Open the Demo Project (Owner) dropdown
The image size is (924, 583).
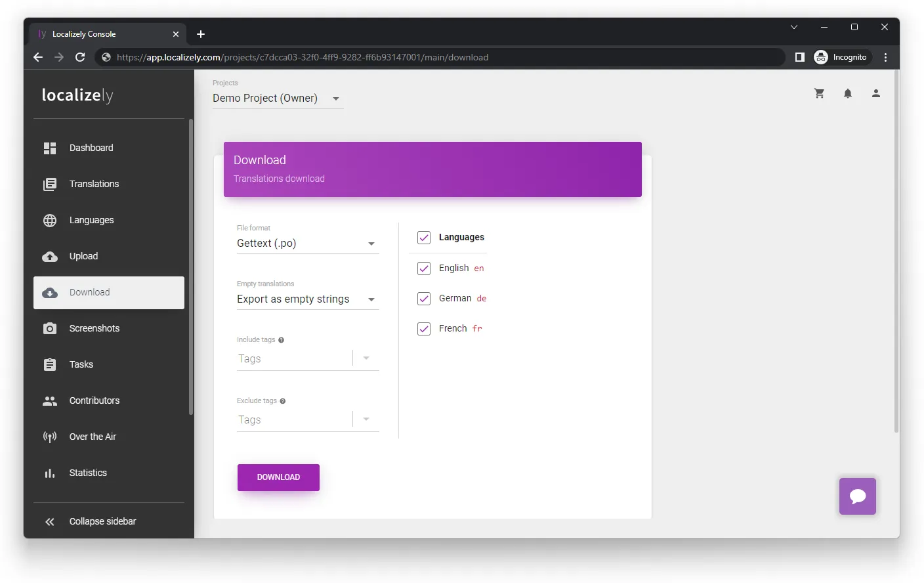(278, 98)
